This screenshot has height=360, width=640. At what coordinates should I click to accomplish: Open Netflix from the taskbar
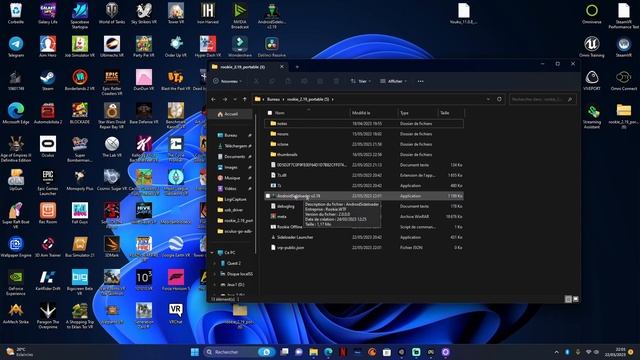(343, 352)
